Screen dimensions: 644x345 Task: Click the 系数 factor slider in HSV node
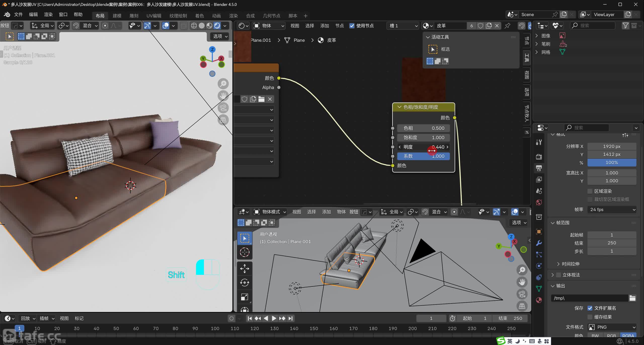423,156
